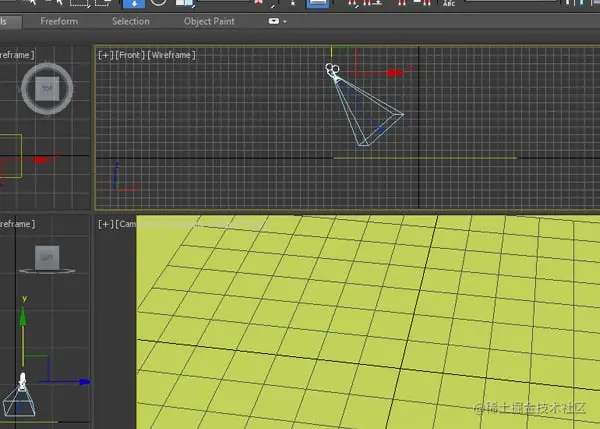Open the Freeform ribbon tab
This screenshot has height=429, width=600.
tap(59, 21)
